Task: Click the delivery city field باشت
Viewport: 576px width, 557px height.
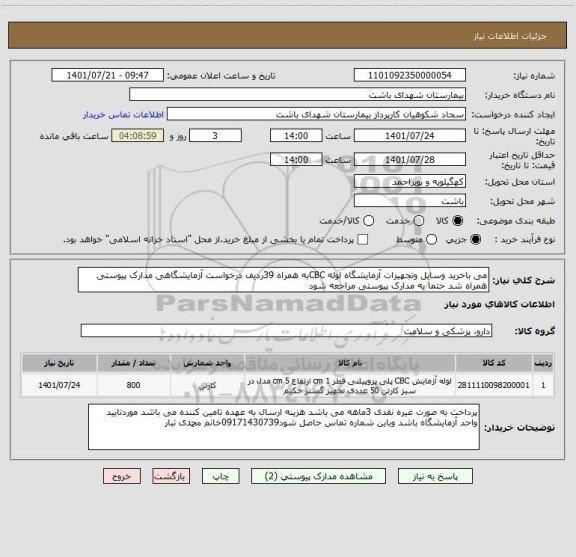Action: 410,201
